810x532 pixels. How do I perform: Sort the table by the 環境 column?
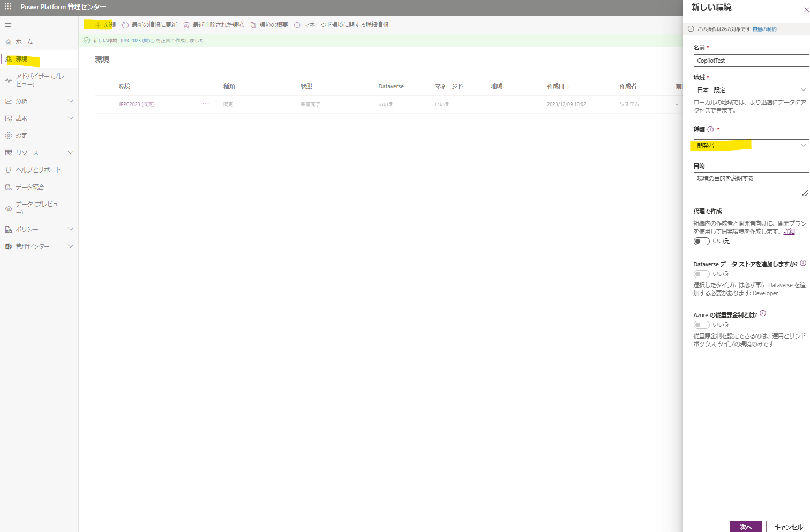click(125, 86)
